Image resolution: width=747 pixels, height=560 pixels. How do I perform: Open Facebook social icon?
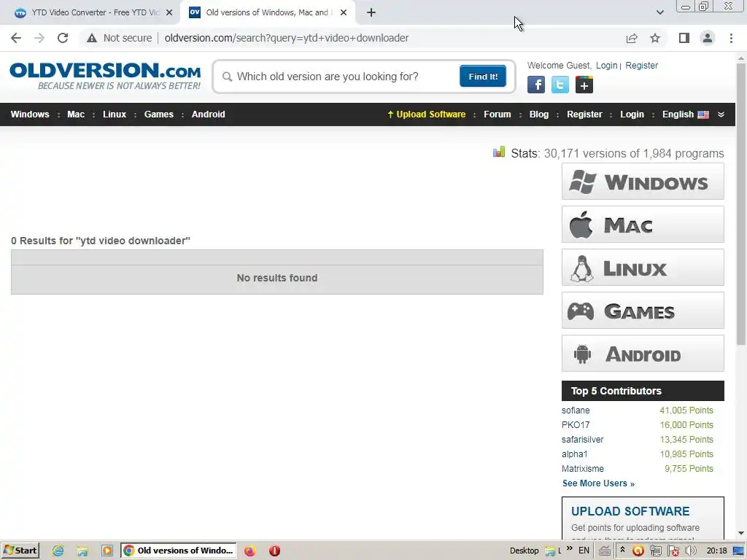point(536,85)
